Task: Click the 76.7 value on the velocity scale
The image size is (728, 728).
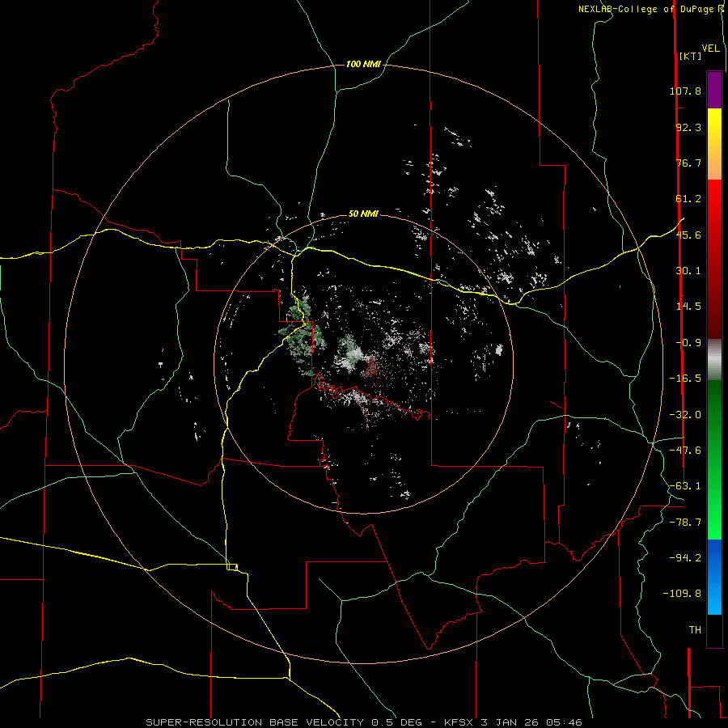Action: [x=688, y=163]
